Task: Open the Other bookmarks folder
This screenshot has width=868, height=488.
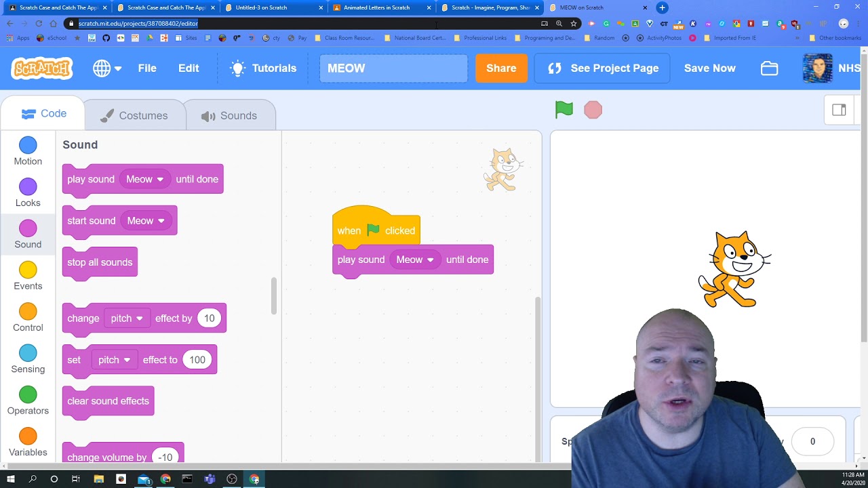Action: click(835, 38)
